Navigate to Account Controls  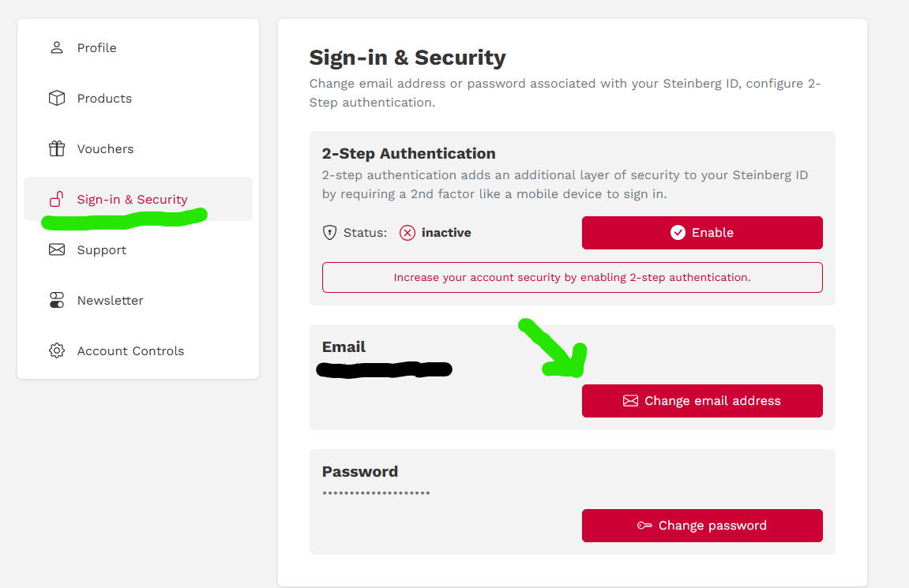point(130,350)
